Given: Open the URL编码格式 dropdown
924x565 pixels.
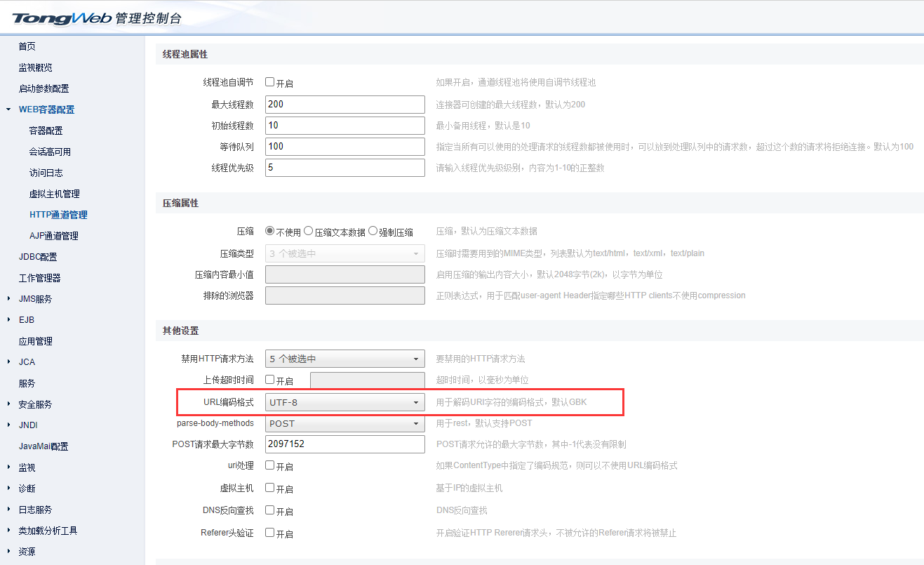Looking at the screenshot, I should pos(344,401).
